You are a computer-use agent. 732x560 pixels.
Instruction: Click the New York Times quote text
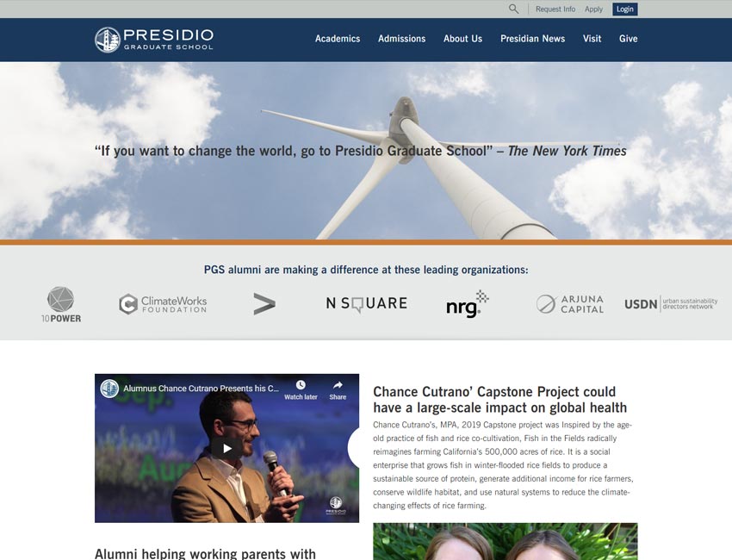click(360, 151)
